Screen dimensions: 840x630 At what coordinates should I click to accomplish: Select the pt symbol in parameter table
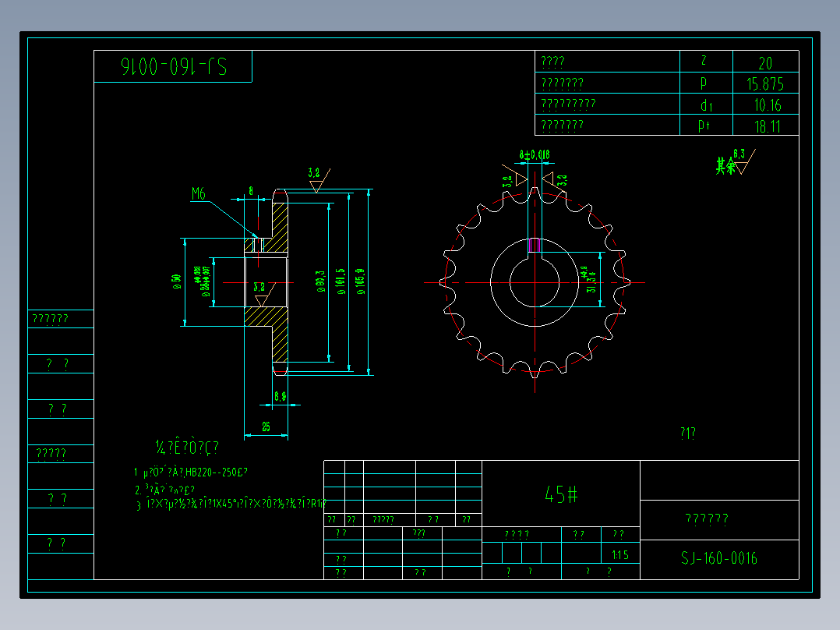coord(704,126)
